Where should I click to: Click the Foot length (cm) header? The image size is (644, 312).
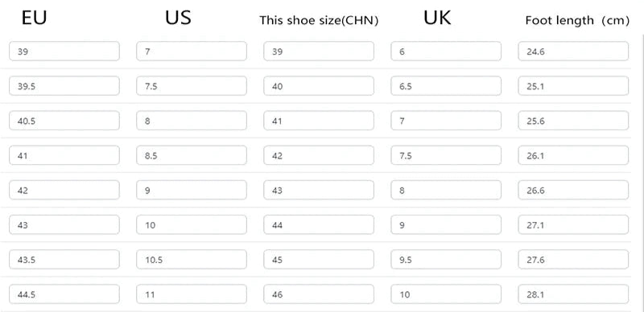(577, 21)
